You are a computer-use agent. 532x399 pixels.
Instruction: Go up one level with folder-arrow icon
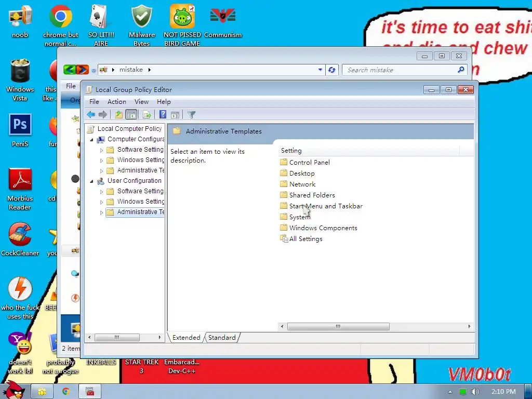coord(118,115)
